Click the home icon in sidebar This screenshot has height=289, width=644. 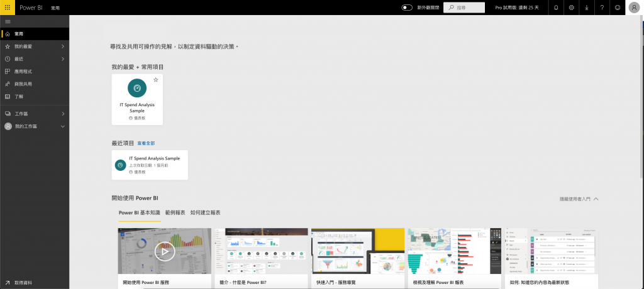click(8, 34)
